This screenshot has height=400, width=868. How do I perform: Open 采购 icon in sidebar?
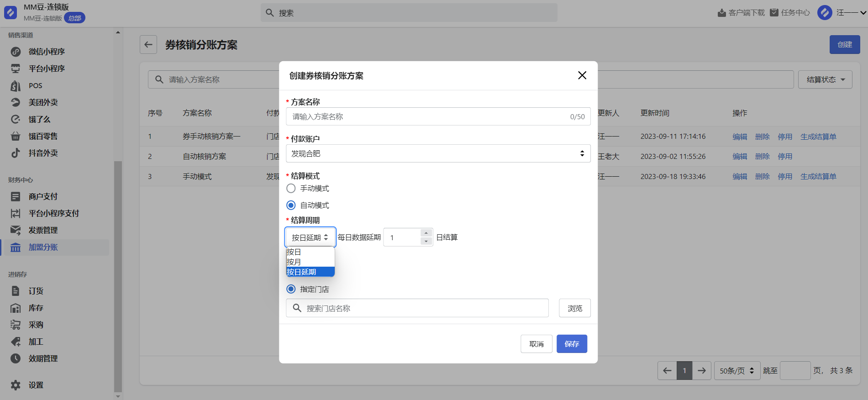coord(16,325)
